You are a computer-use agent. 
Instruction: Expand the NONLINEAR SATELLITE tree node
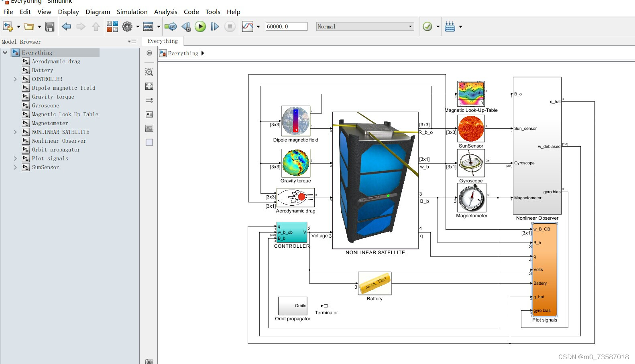[15, 132]
